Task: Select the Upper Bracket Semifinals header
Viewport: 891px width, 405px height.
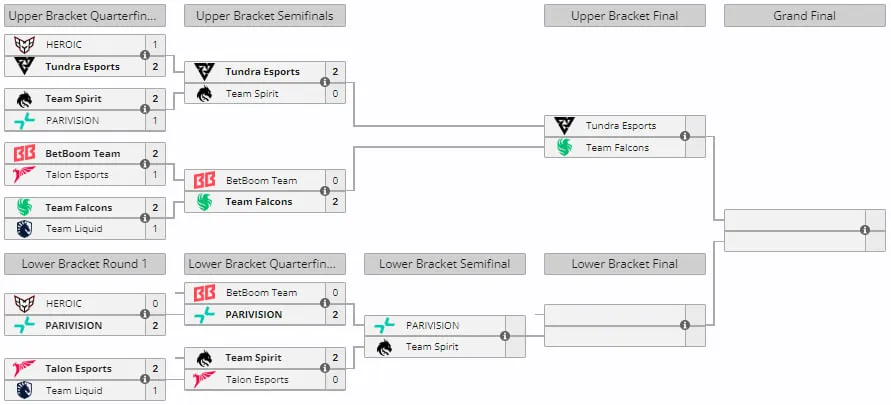Action: tap(265, 16)
